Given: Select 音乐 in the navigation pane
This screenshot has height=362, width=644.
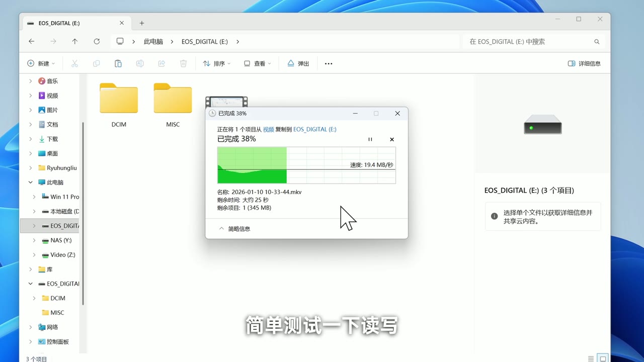Looking at the screenshot, I should [52, 81].
